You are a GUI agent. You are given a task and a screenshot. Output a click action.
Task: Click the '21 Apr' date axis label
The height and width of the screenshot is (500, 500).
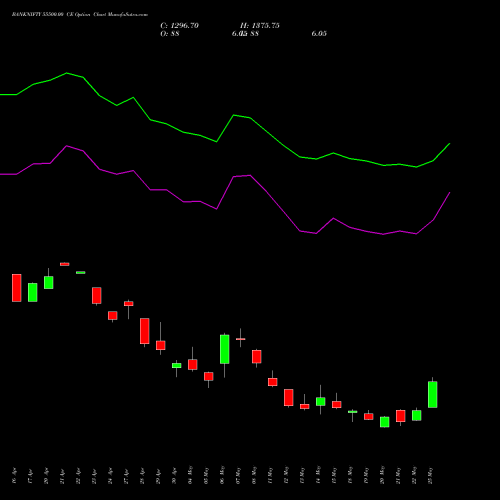click(62, 476)
